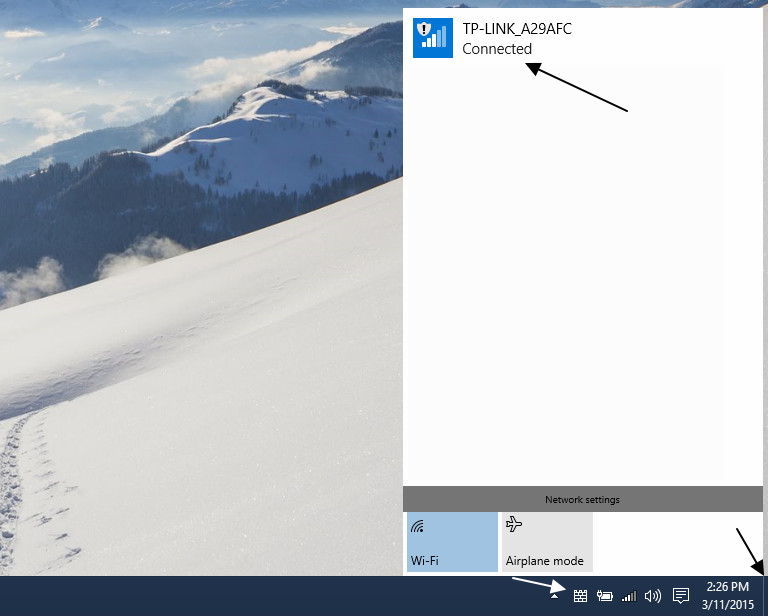Toggle the Airplane mode tile

coord(547,542)
